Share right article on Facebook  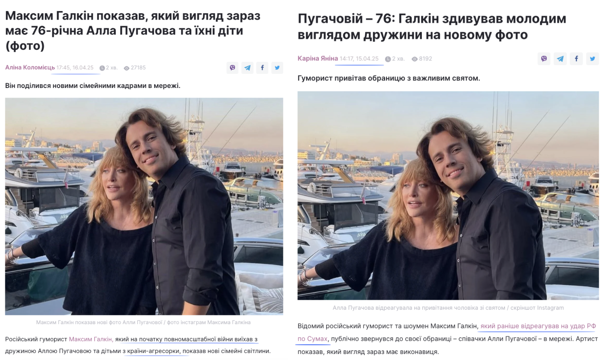click(576, 59)
